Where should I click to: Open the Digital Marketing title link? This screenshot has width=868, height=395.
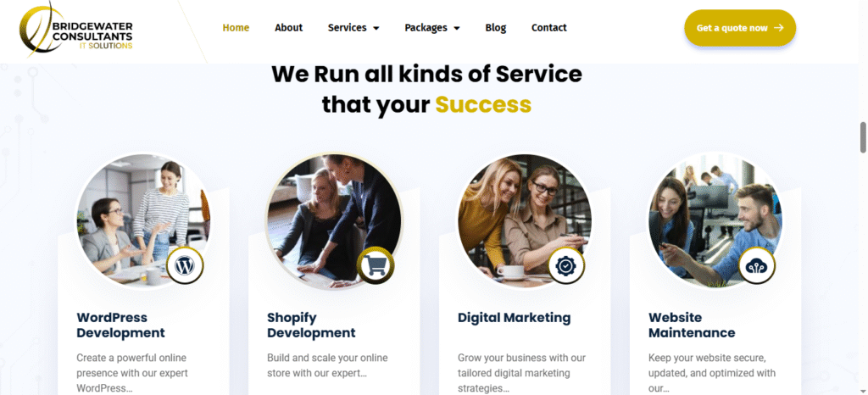tap(514, 318)
